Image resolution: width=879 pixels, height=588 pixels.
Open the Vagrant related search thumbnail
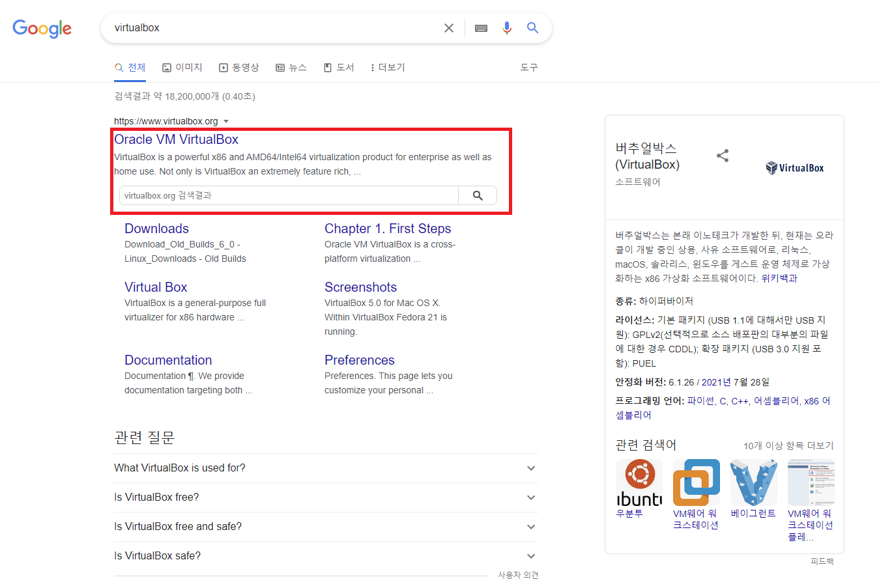click(754, 483)
